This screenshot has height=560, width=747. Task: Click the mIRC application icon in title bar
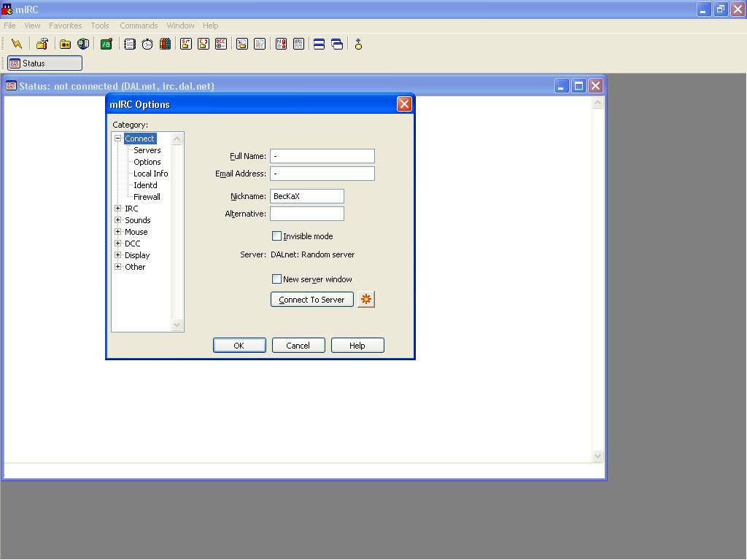(x=7, y=9)
